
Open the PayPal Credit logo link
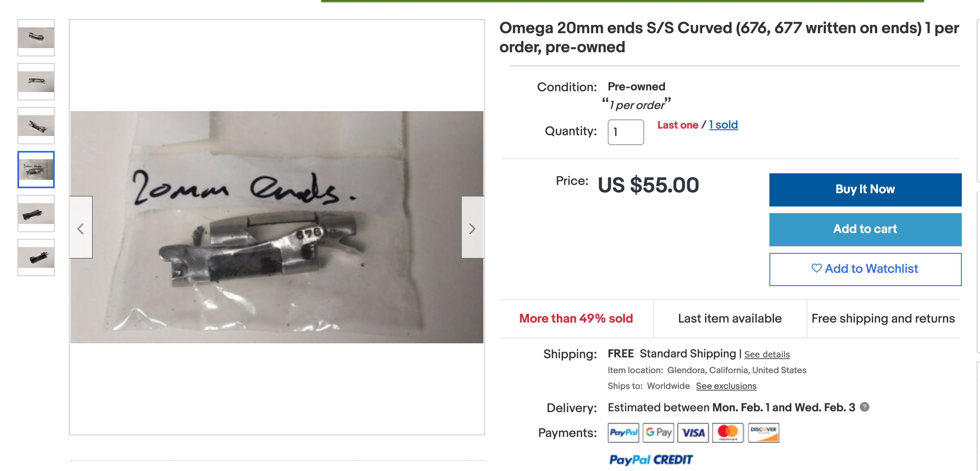pos(650,460)
